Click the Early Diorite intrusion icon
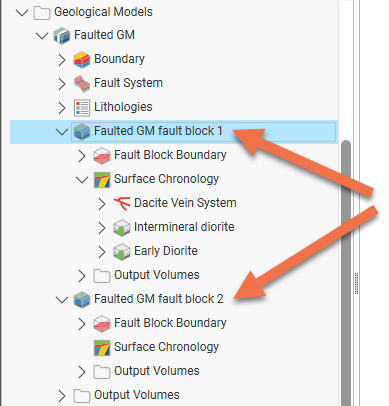 coord(122,251)
